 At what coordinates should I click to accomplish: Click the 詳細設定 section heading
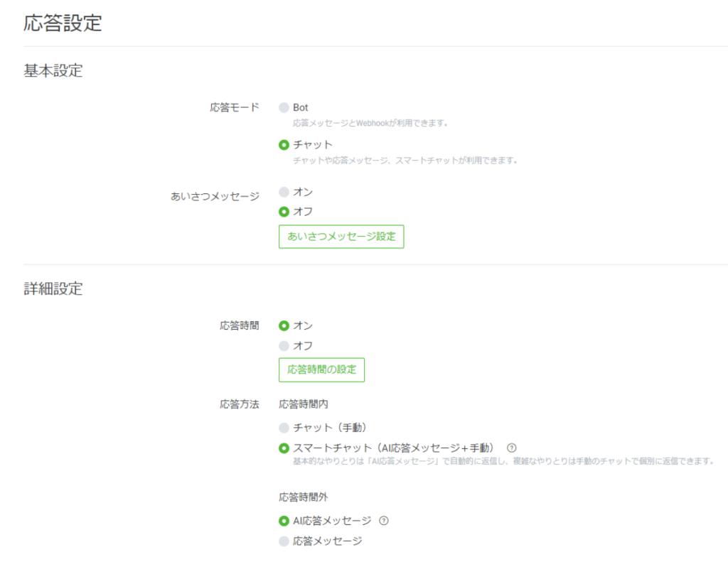pos(53,289)
